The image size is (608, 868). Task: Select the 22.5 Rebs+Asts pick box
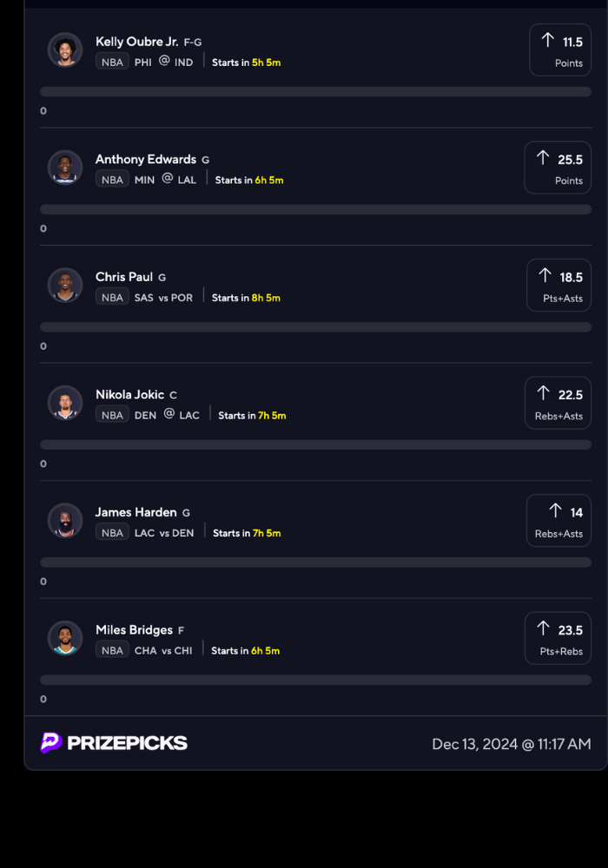[558, 403]
